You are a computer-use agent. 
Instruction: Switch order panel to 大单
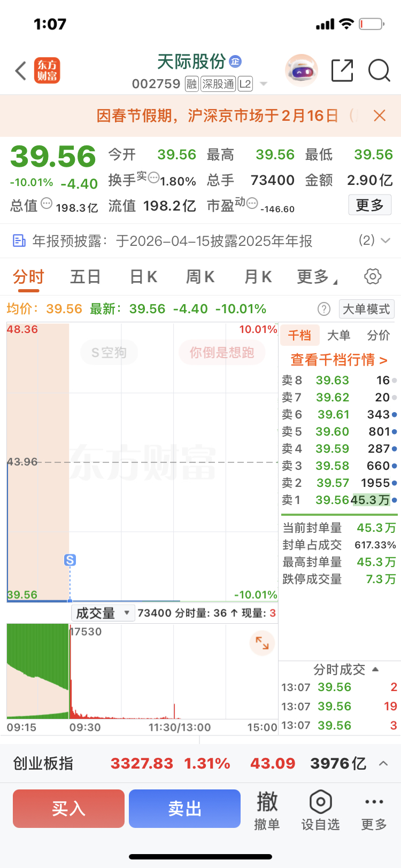tap(338, 335)
